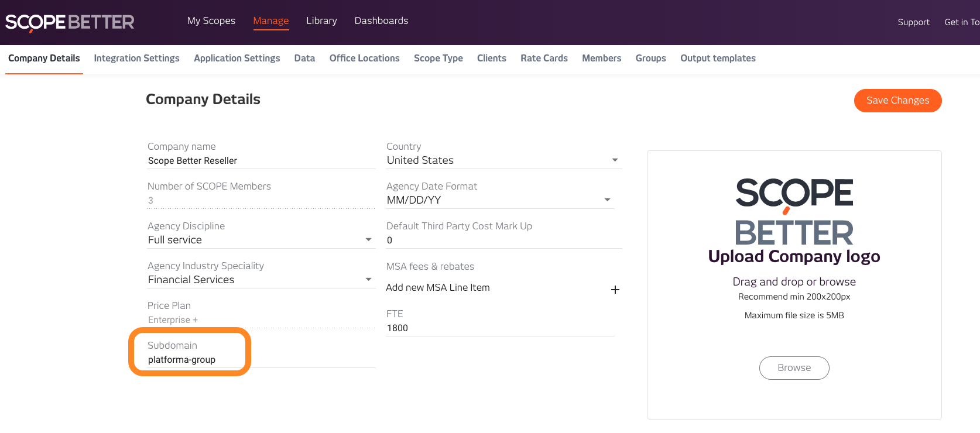Viewport: 980px width, 433px height.
Task: Open the Members tab
Action: click(601, 59)
